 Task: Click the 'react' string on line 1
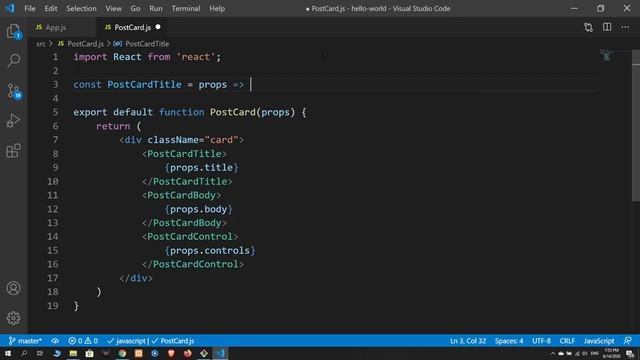[x=196, y=57]
